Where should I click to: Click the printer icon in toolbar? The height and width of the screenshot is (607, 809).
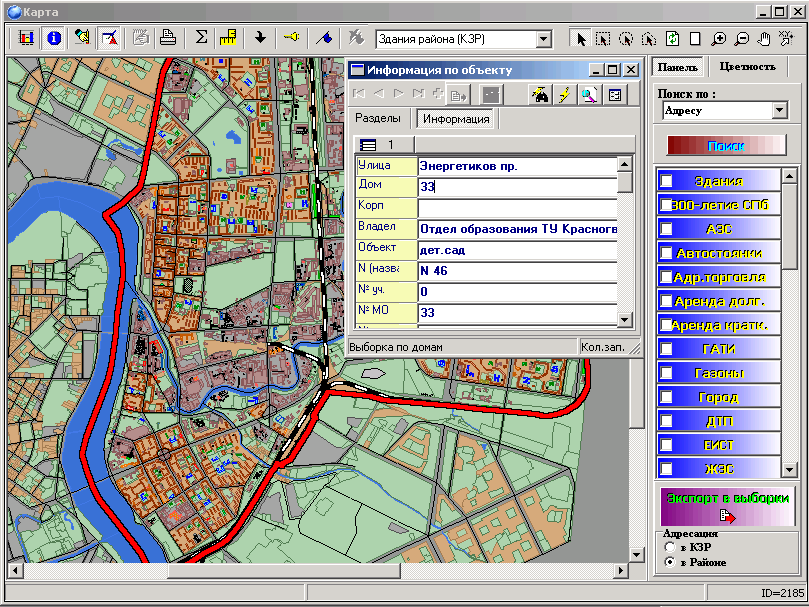click(169, 38)
